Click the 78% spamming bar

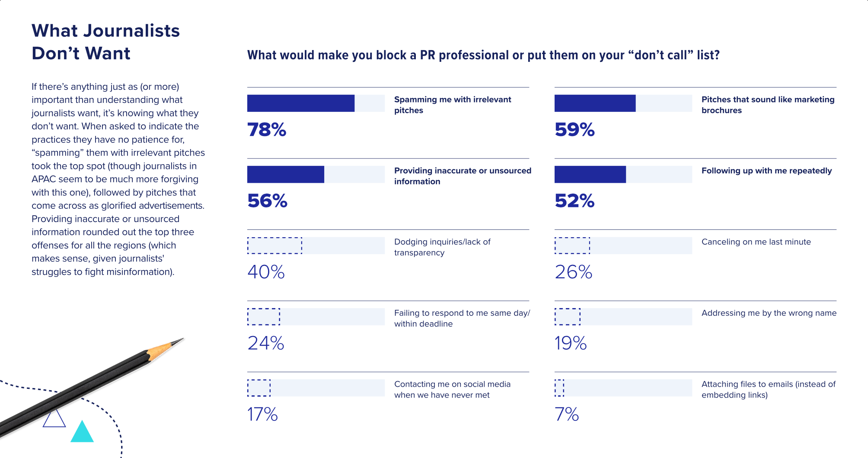(301, 103)
